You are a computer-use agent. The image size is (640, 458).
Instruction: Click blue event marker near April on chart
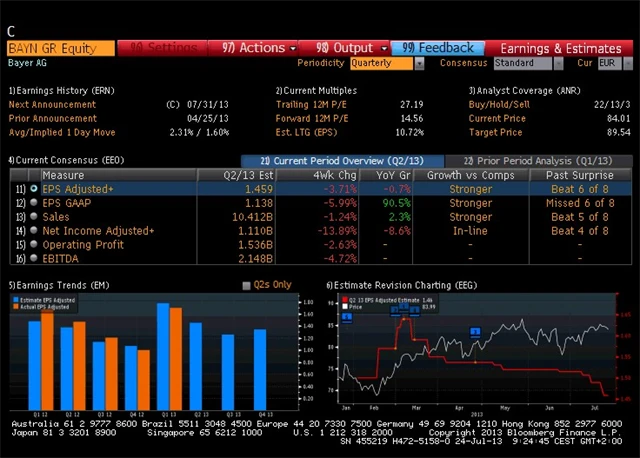point(476,332)
